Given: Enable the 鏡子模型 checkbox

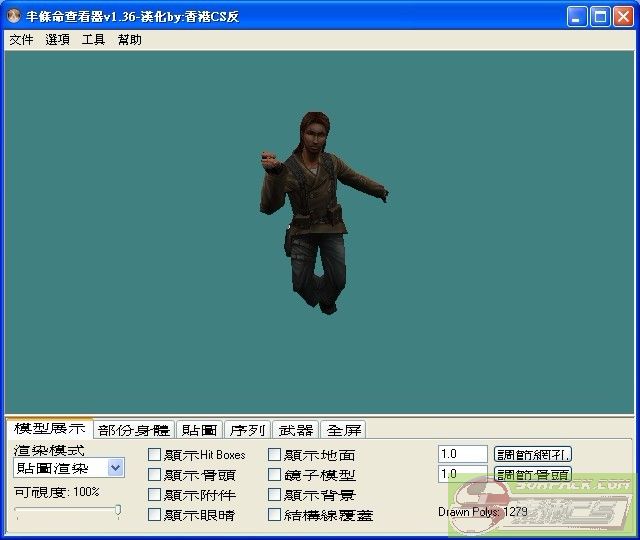Looking at the screenshot, I should click(275, 475).
